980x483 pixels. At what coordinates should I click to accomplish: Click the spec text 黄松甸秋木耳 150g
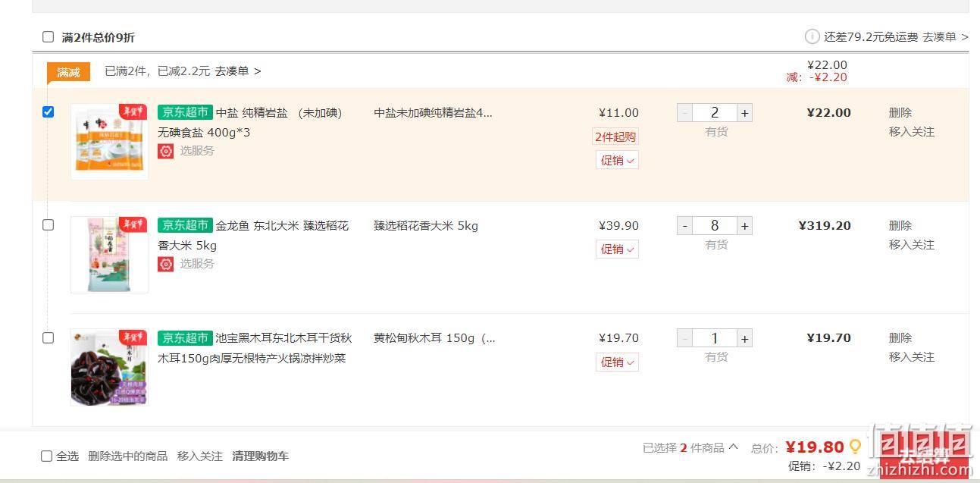point(434,338)
